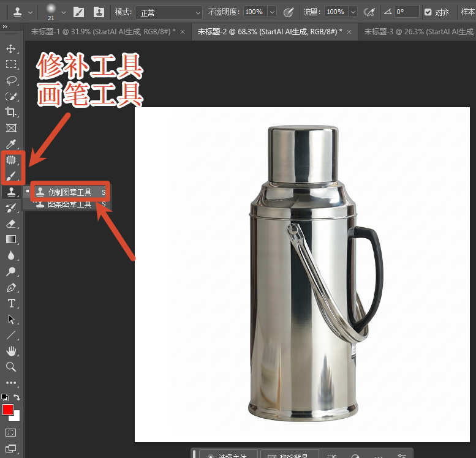Viewport: 476px width, 458px height.
Task: Select the Patch tool in toolbar
Action: coord(11,160)
